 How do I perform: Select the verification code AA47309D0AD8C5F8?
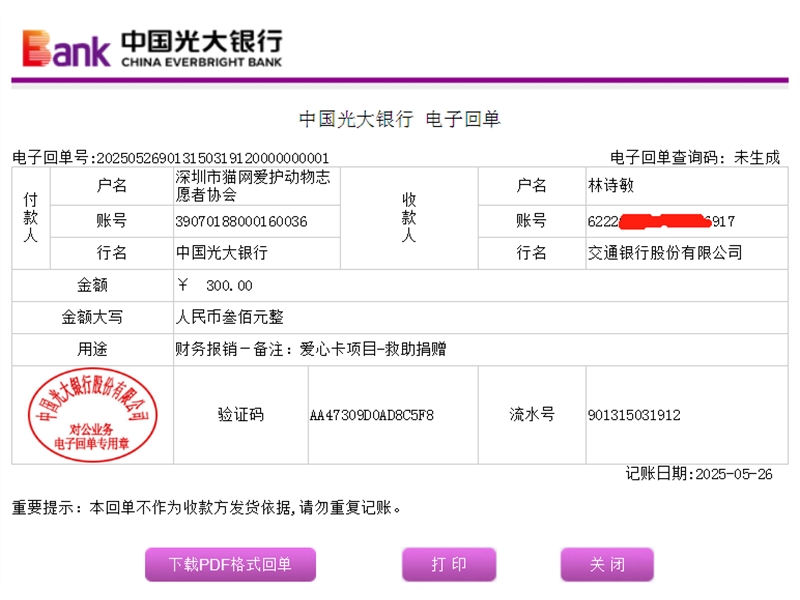pyautogui.click(x=372, y=415)
